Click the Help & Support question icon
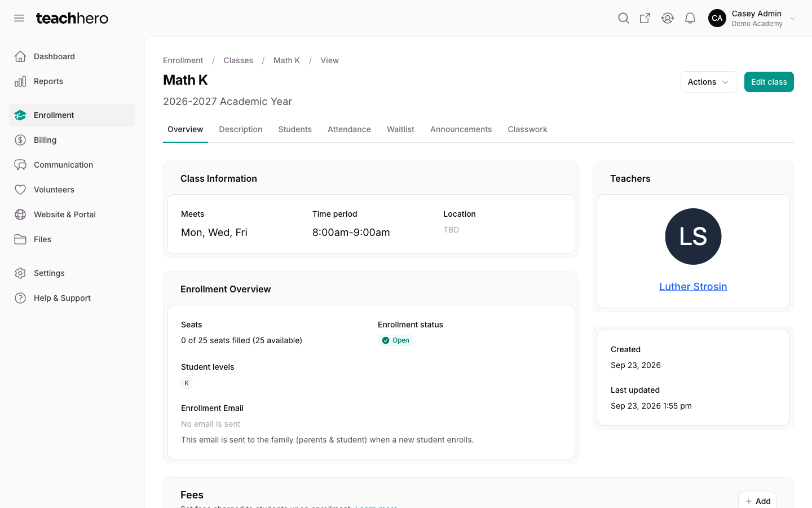 [20, 298]
